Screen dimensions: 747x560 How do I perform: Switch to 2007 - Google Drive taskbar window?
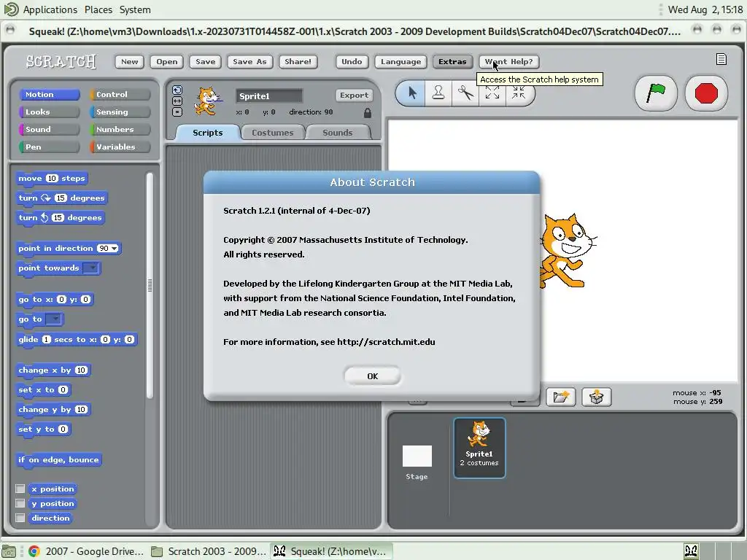pyautogui.click(x=86, y=551)
